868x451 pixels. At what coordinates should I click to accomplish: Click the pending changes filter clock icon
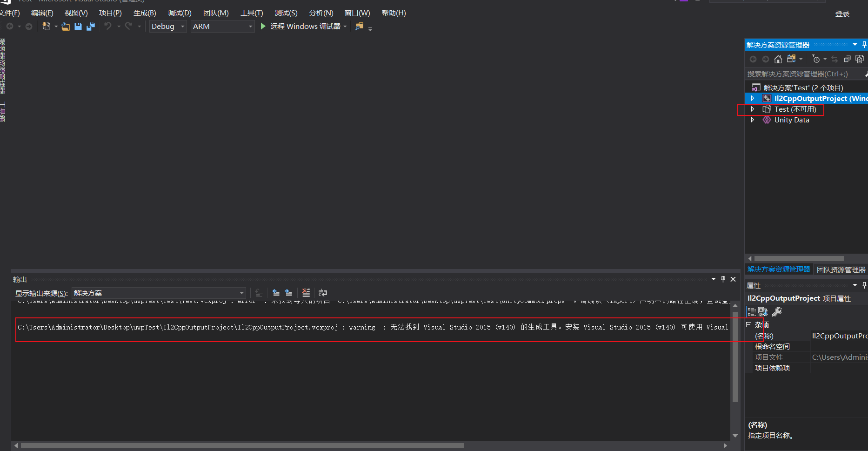816,59
